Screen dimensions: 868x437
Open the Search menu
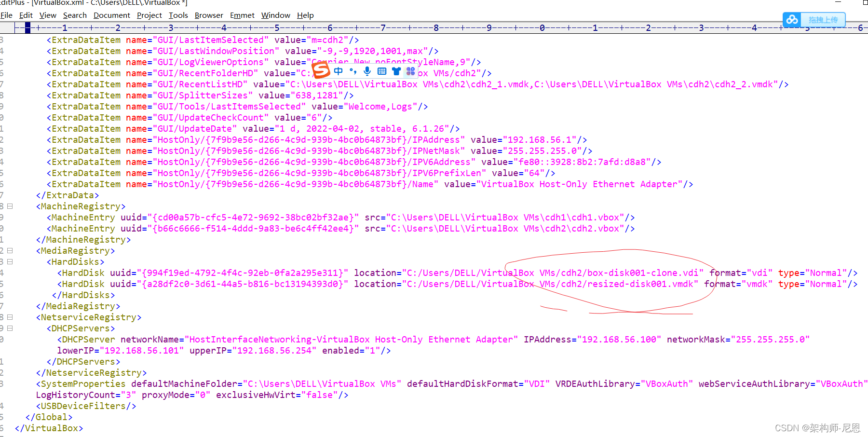pos(75,15)
